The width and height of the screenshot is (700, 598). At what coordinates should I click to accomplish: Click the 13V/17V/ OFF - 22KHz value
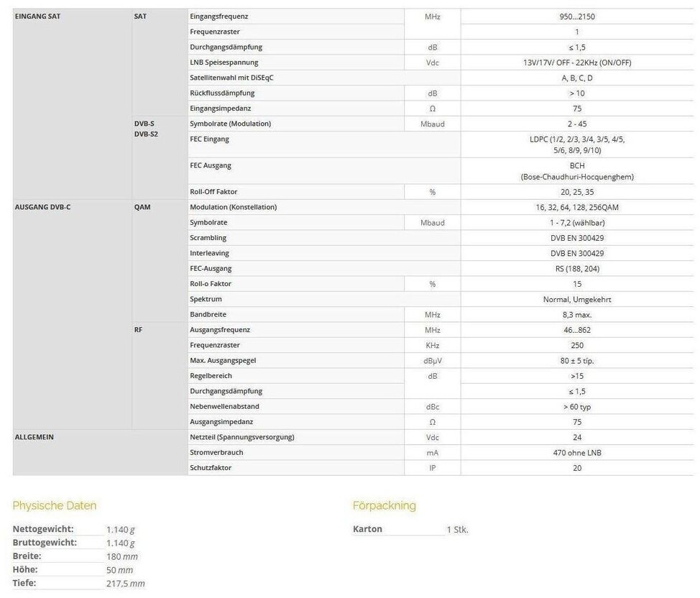577,63
